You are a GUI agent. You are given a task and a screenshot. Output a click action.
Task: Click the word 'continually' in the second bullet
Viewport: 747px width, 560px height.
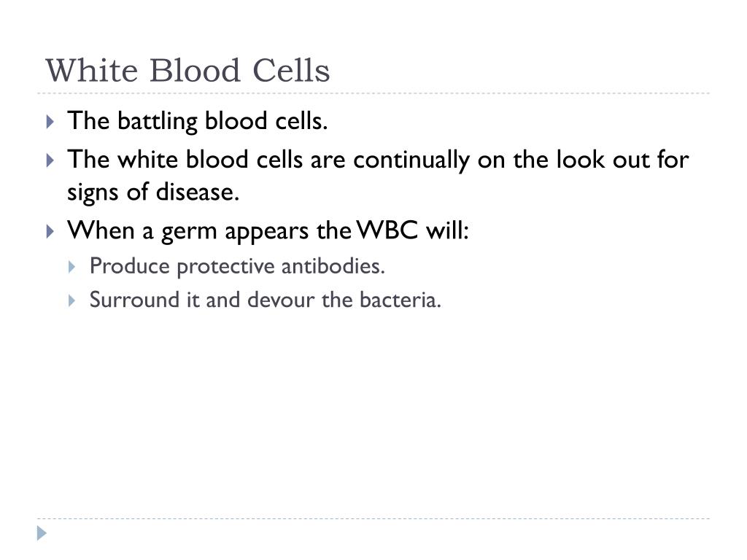click(x=411, y=160)
